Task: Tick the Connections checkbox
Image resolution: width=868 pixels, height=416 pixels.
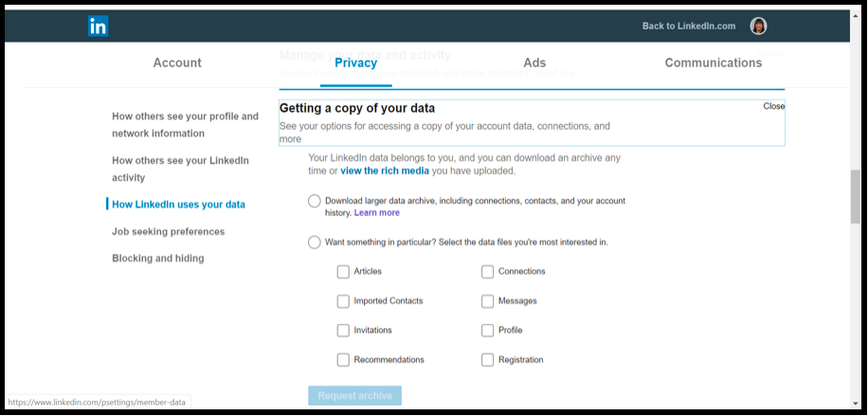Action: pyautogui.click(x=487, y=272)
